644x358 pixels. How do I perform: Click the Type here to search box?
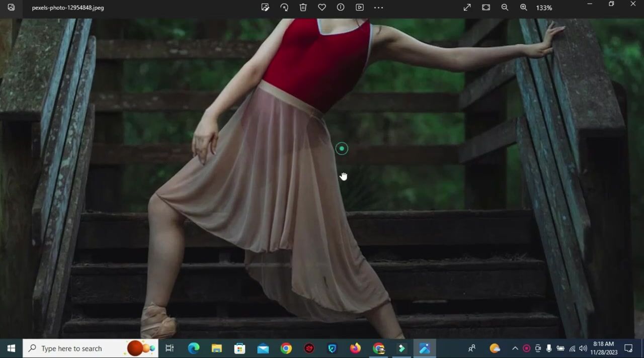tap(71, 348)
